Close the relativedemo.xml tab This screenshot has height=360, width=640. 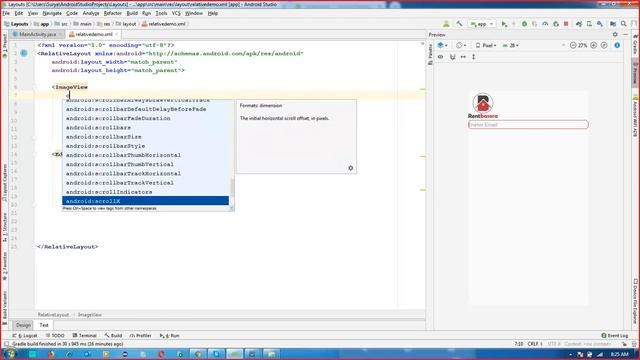pyautogui.click(x=116, y=34)
